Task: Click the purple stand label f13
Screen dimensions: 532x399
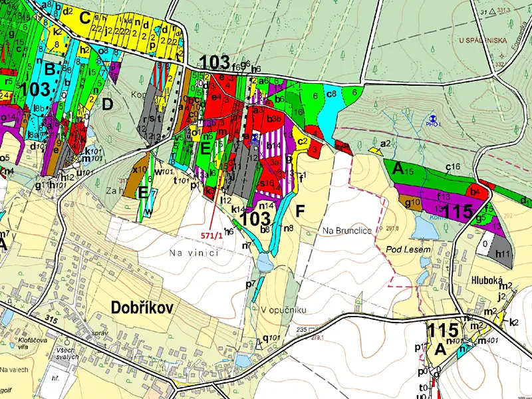Action: (443, 196)
